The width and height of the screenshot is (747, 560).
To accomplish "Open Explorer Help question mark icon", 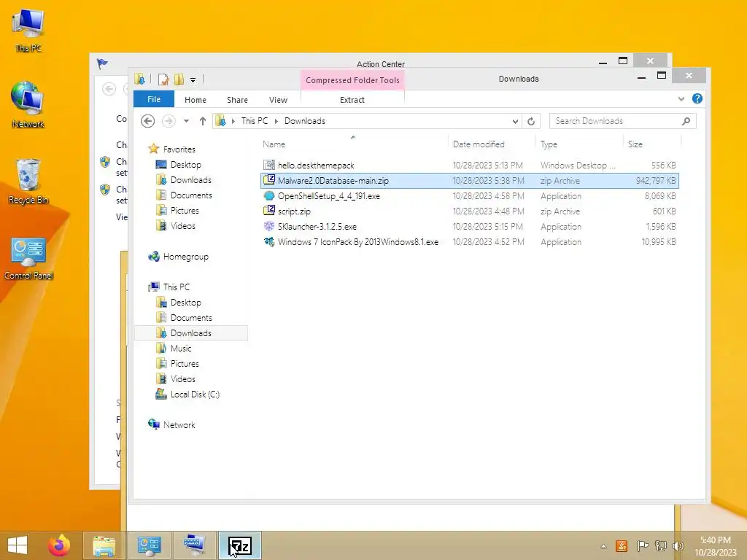I will click(697, 98).
